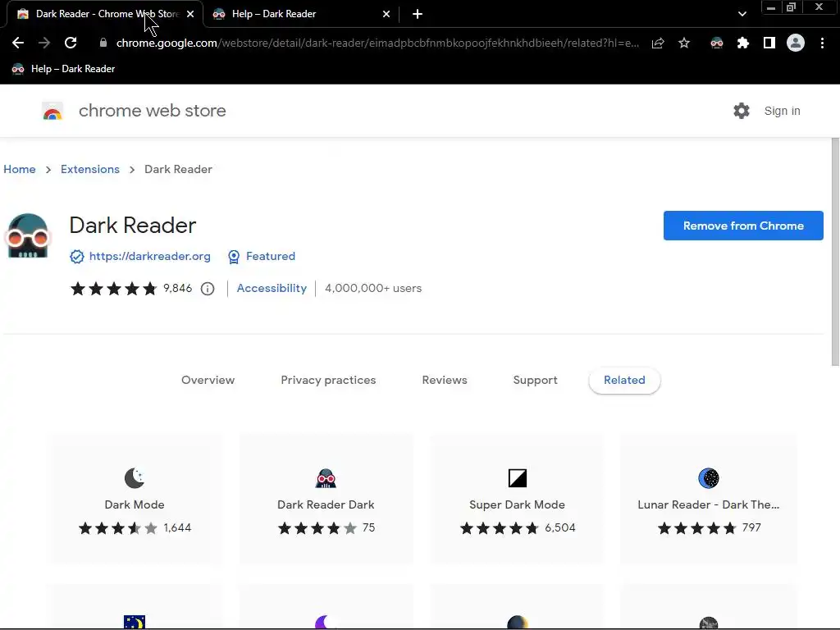The height and width of the screenshot is (630, 840).
Task: Click the page vertical scrollbar
Action: click(x=835, y=252)
